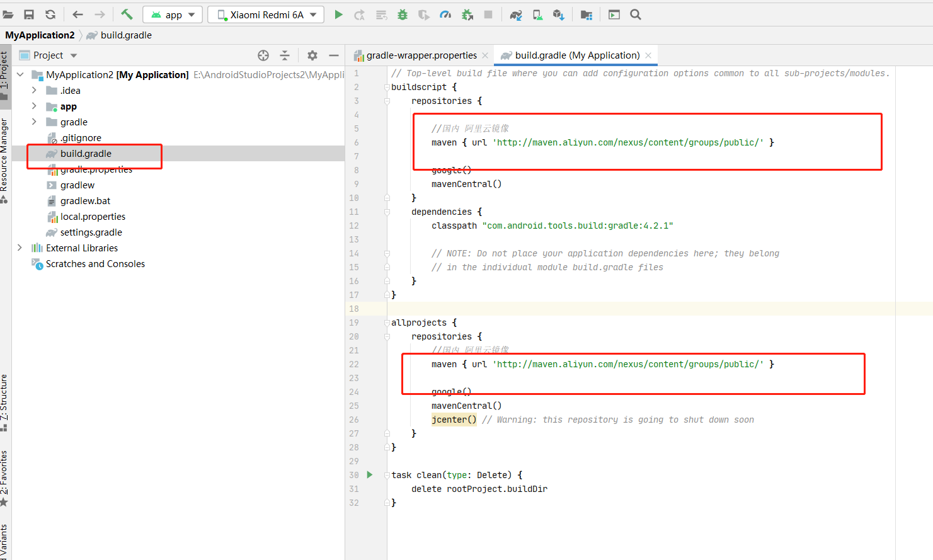This screenshot has width=933, height=560.
Task: Click the aliyun maven url on line 6
Action: 627,142
